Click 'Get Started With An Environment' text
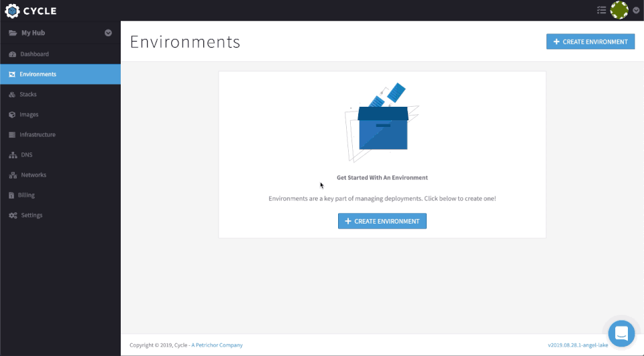 [x=382, y=177]
